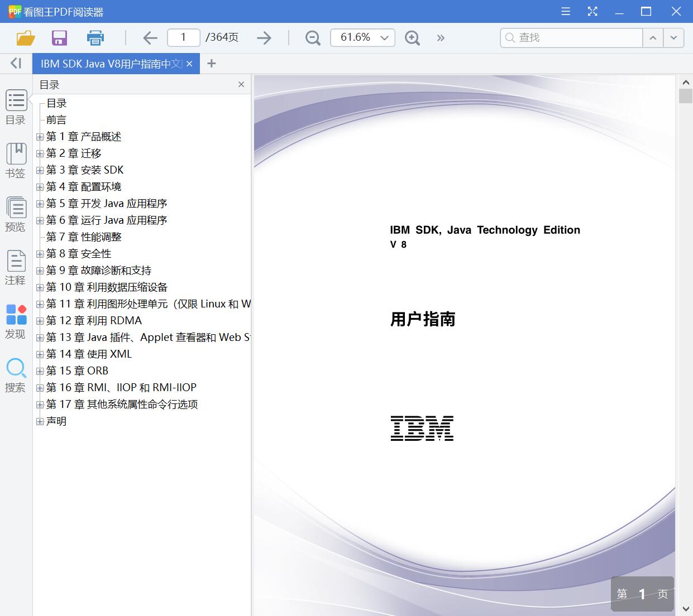Image resolution: width=693 pixels, height=616 pixels.
Task: Expand 第 3 章 安装 SDK node
Action: [x=40, y=170]
